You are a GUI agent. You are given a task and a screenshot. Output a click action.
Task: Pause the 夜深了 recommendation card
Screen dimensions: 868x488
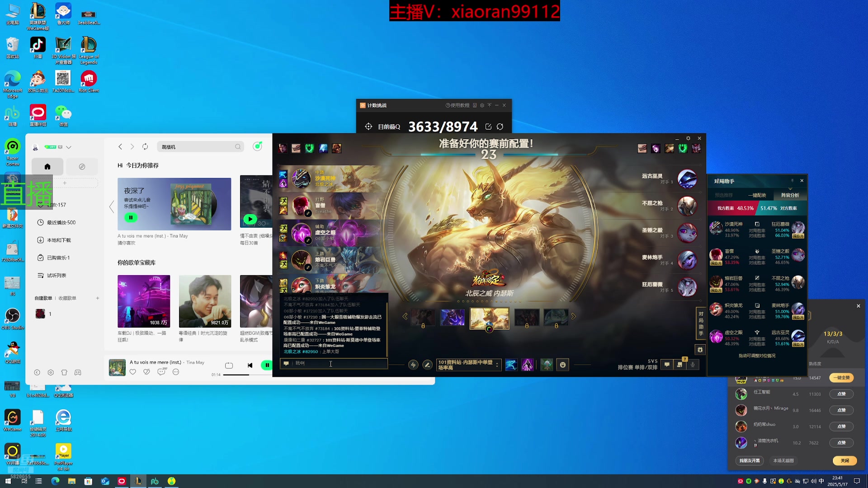point(131,218)
